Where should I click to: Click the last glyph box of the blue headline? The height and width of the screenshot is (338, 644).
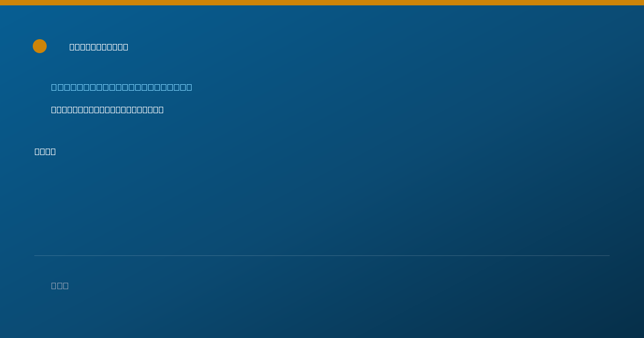189,87
